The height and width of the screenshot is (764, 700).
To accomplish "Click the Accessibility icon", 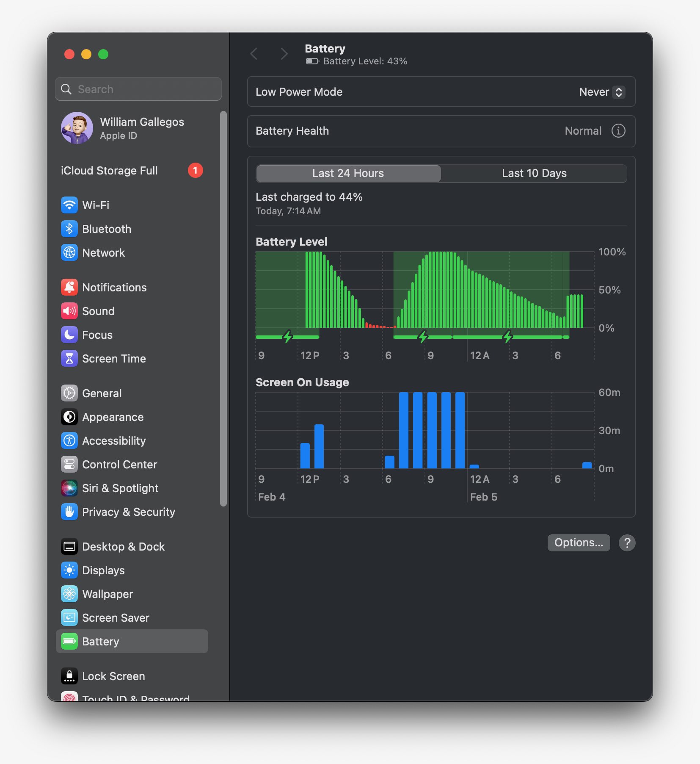I will 69,441.
